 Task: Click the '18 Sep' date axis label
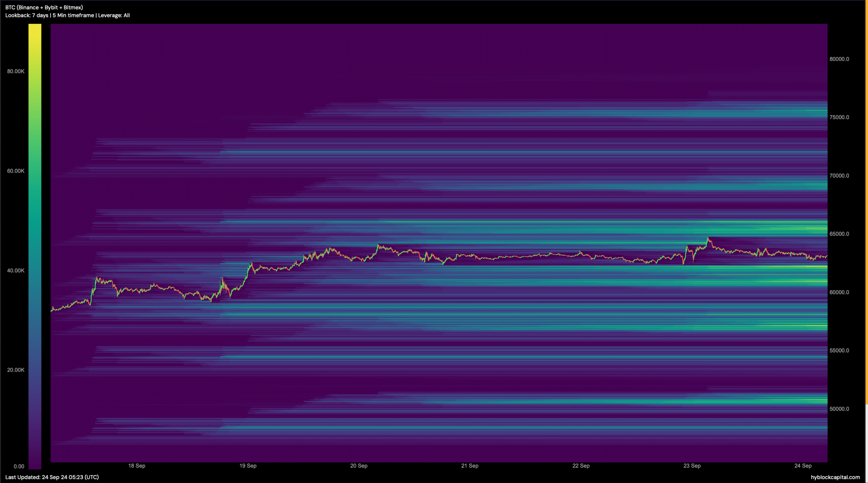click(137, 466)
